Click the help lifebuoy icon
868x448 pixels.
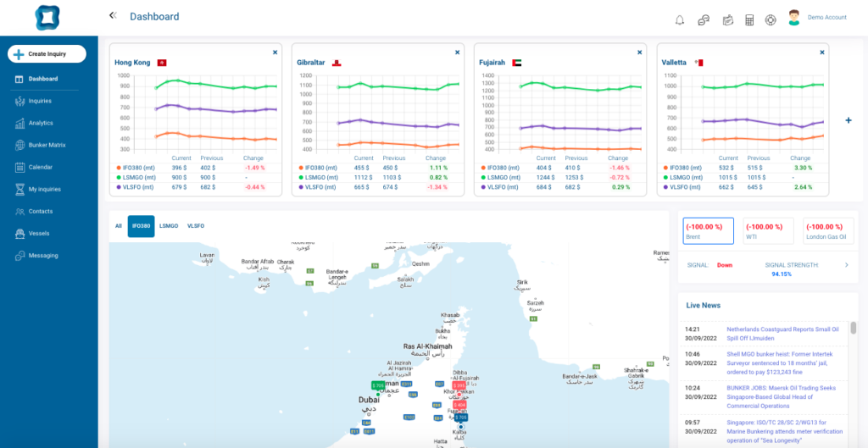tap(770, 20)
